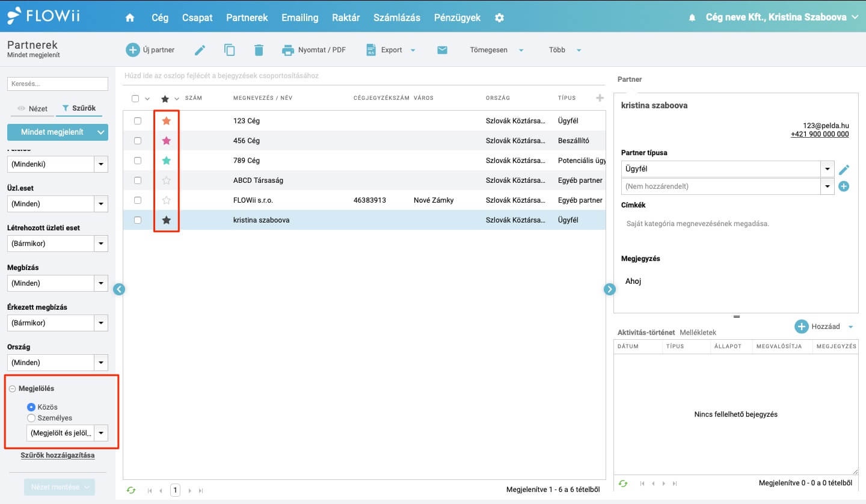Viewport: 866px width, 504px height.
Task: Refresh partner list green icon
Action: tap(131, 490)
